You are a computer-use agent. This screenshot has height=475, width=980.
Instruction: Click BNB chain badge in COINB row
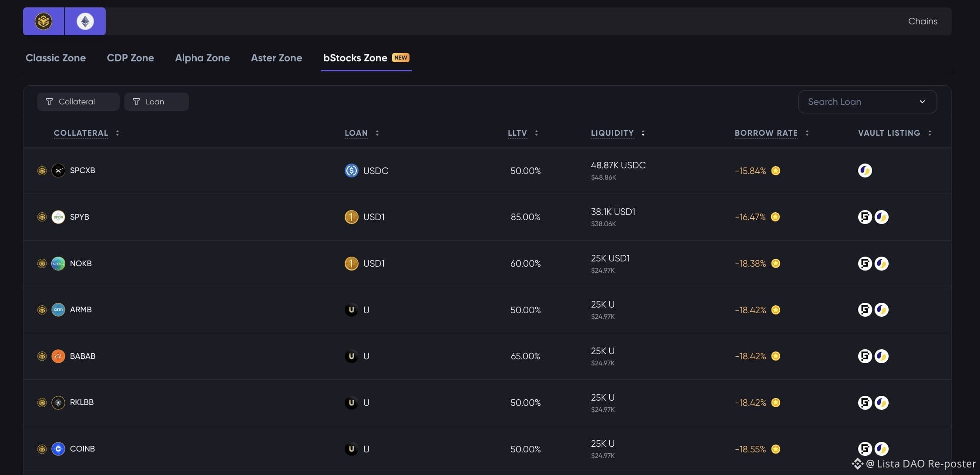click(x=42, y=449)
